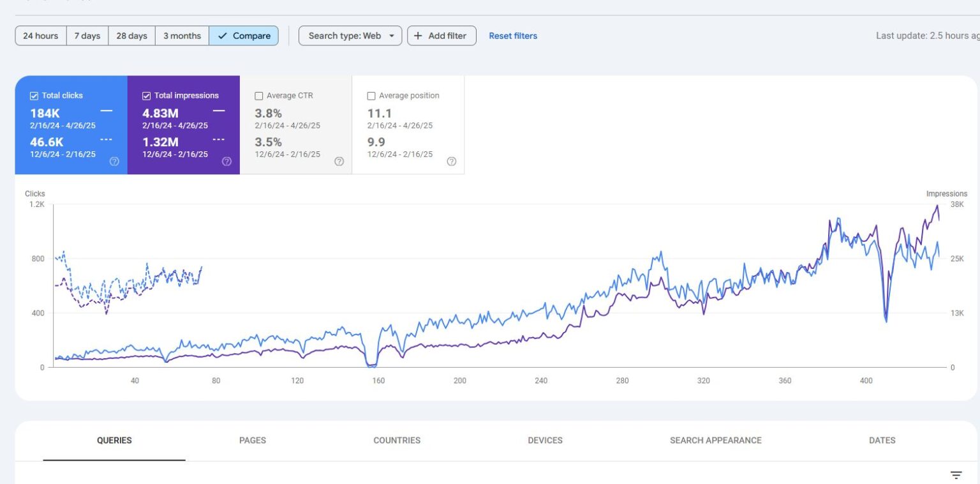Click the checkmark icon on Compare

(x=222, y=36)
